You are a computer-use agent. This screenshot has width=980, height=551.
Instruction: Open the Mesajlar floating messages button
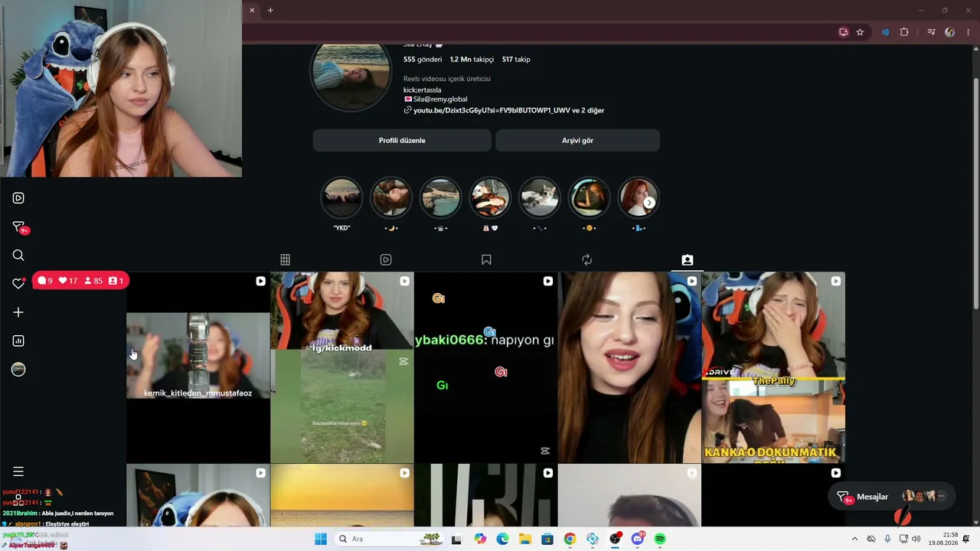coord(893,497)
